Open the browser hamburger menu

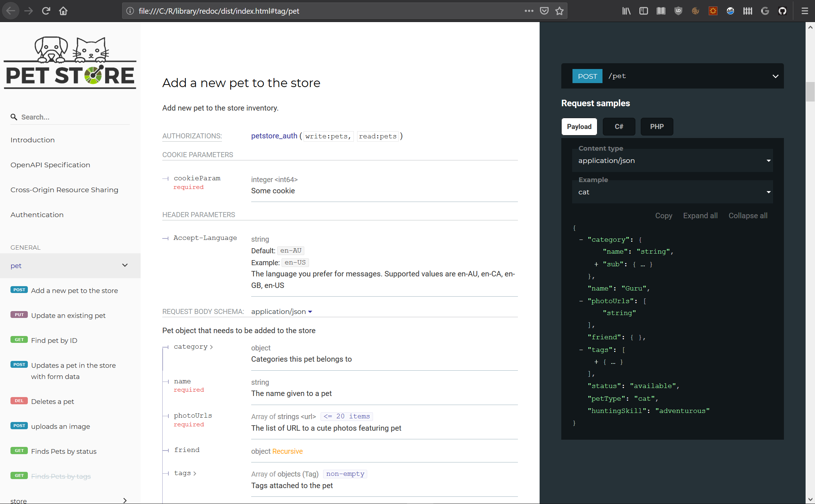coord(805,11)
